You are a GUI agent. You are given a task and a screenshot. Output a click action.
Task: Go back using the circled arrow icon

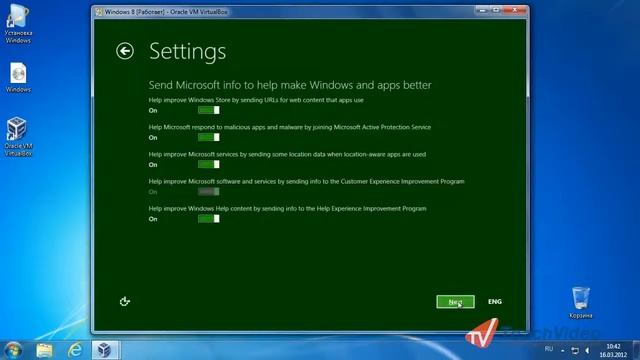coord(124,51)
